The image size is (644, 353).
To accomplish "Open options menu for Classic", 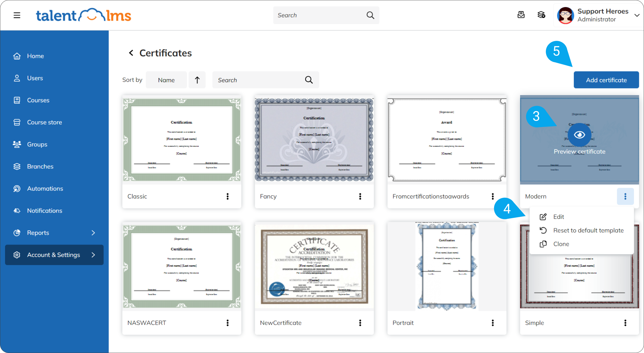I will 227,196.
